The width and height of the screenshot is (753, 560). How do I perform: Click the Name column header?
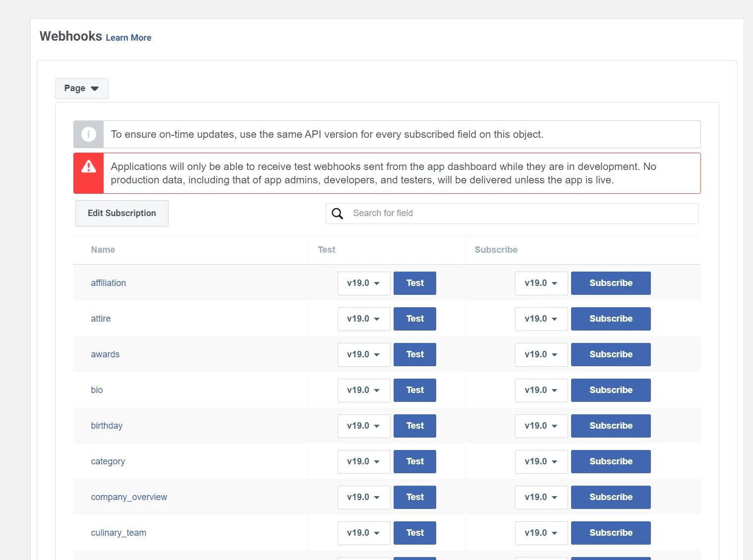[103, 250]
